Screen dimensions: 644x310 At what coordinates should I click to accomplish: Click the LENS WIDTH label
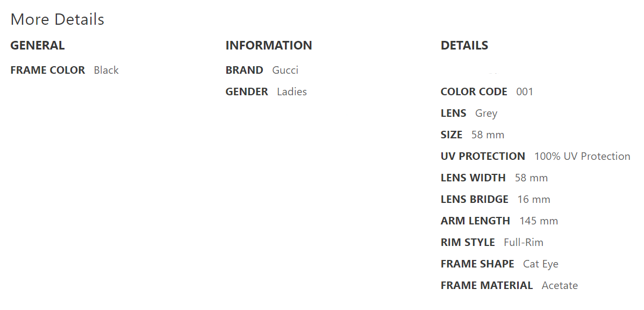(x=473, y=178)
